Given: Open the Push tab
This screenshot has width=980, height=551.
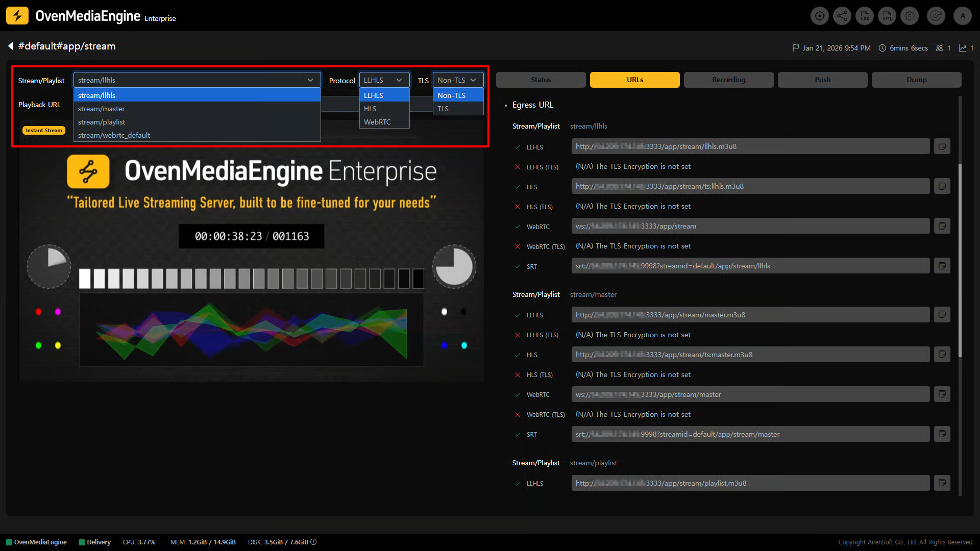Looking at the screenshot, I should [x=822, y=80].
